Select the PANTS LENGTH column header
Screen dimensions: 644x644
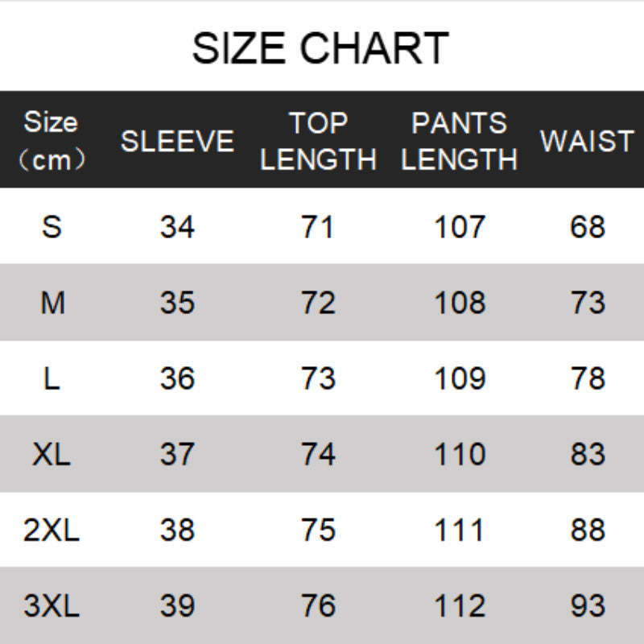(459, 141)
